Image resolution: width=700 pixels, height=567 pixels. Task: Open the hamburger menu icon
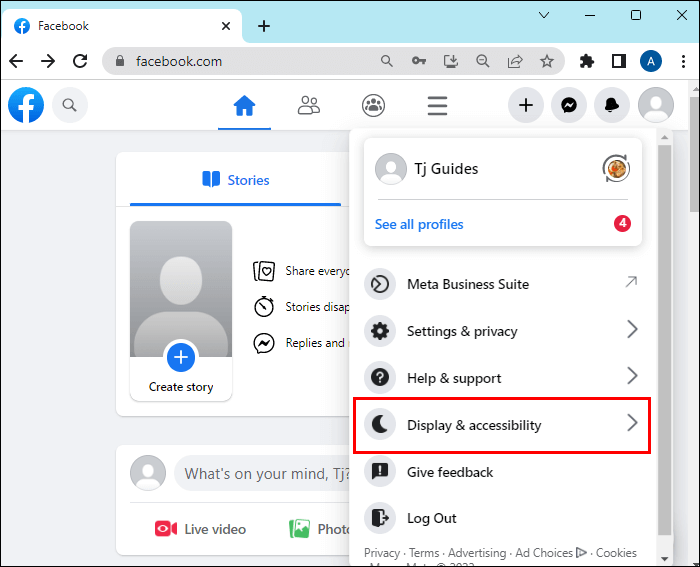(437, 106)
